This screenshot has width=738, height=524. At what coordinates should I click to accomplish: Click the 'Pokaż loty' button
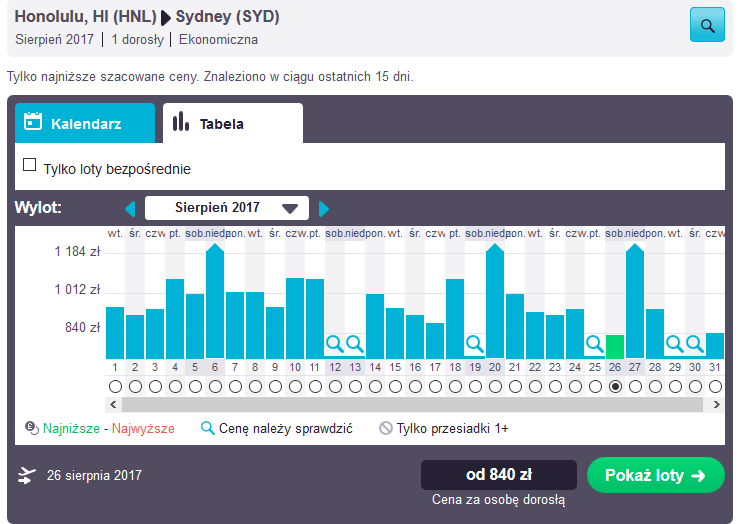656,475
